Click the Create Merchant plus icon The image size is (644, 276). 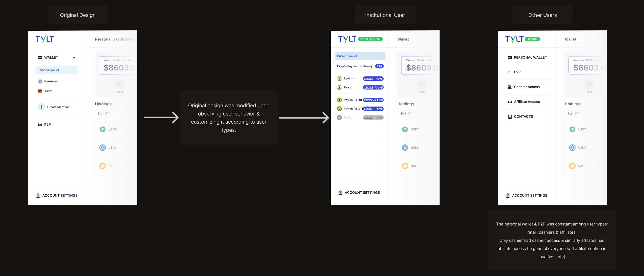41,107
